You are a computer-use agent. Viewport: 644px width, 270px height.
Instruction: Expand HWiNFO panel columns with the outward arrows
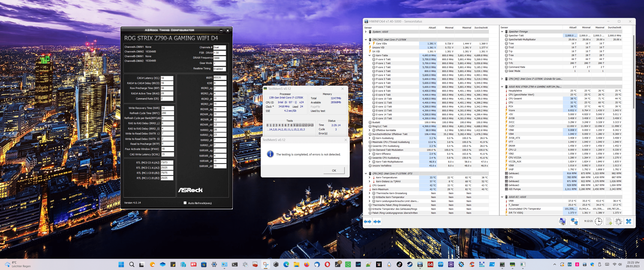(367, 221)
